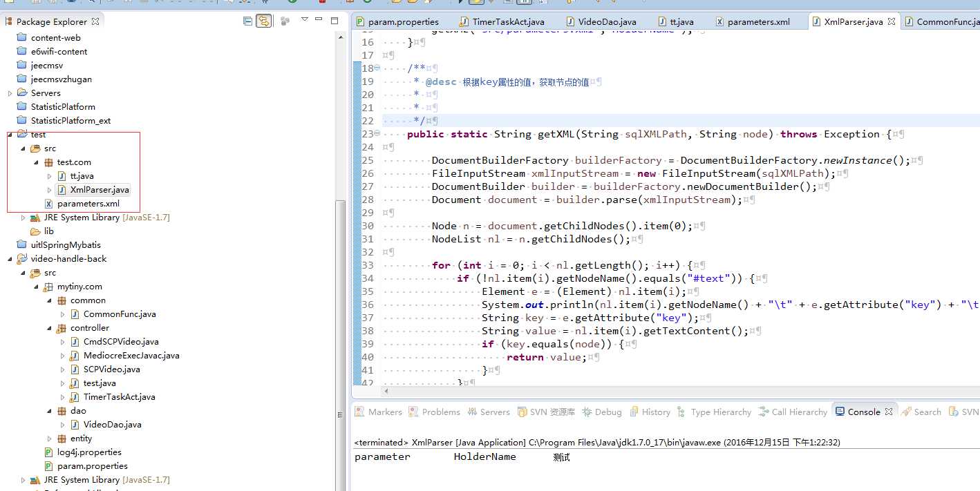Close the Console view tab

click(889, 412)
